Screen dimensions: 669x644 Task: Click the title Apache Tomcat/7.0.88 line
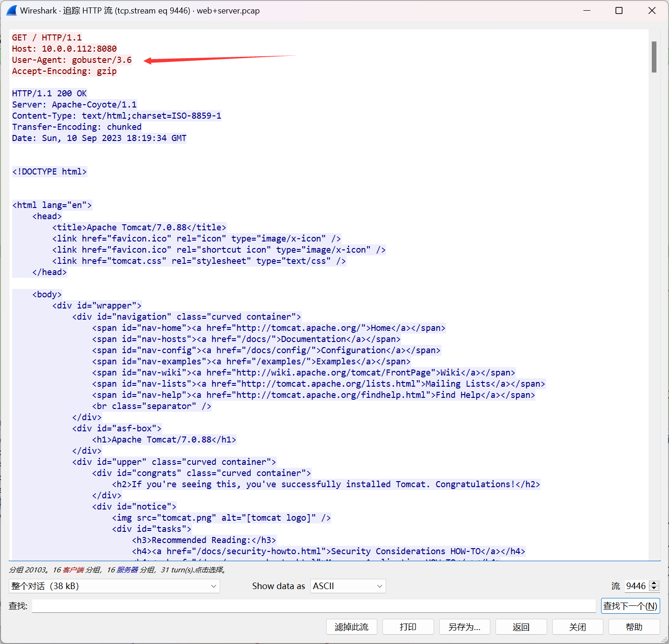click(x=139, y=227)
